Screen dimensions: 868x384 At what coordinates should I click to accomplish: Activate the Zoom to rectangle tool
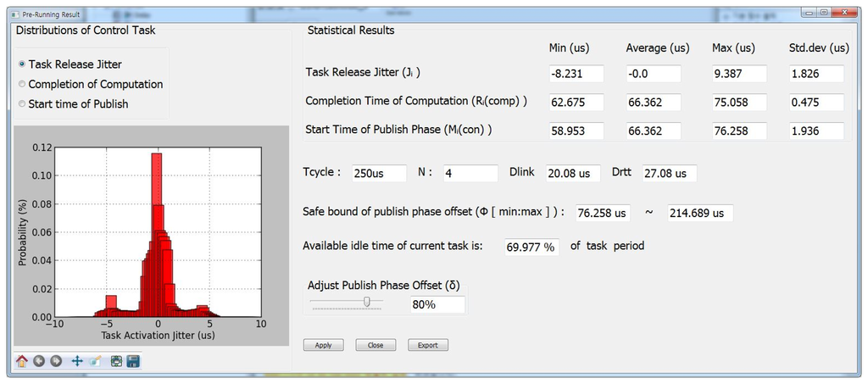click(95, 361)
